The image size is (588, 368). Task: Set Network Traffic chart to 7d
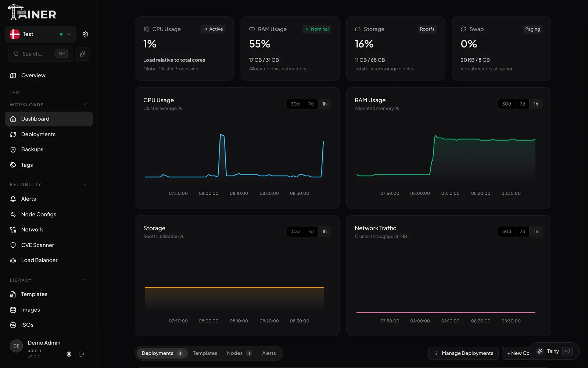point(522,231)
